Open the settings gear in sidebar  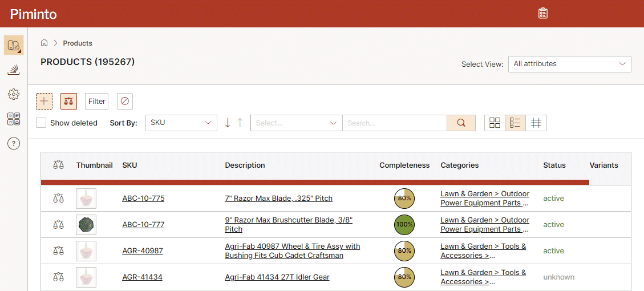(x=14, y=94)
